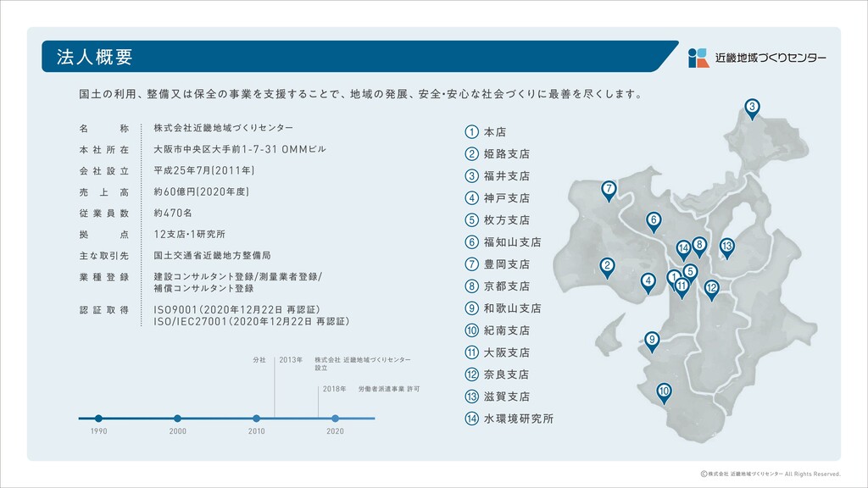
Task: Click the founding date 平成25年7月 value
Action: click(204, 170)
